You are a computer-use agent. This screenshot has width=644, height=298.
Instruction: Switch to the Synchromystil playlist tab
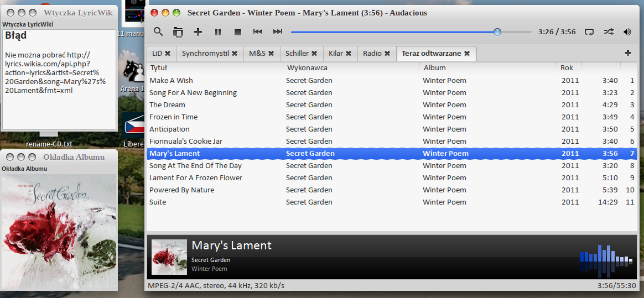click(205, 54)
